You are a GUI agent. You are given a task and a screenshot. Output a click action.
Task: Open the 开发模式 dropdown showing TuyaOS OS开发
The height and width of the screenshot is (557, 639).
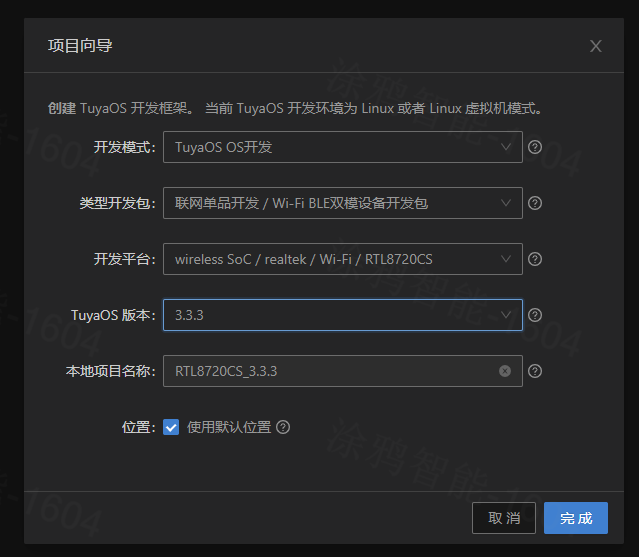343,147
